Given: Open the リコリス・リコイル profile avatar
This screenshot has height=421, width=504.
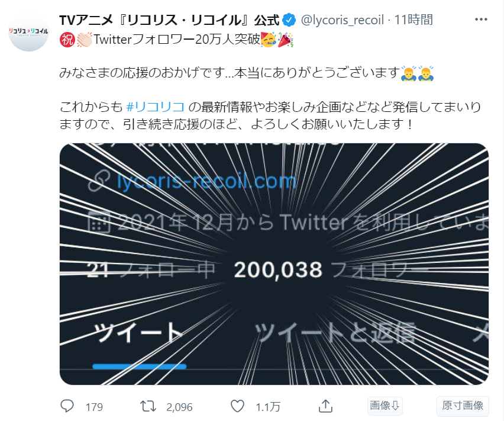Looking at the screenshot, I should (28, 31).
